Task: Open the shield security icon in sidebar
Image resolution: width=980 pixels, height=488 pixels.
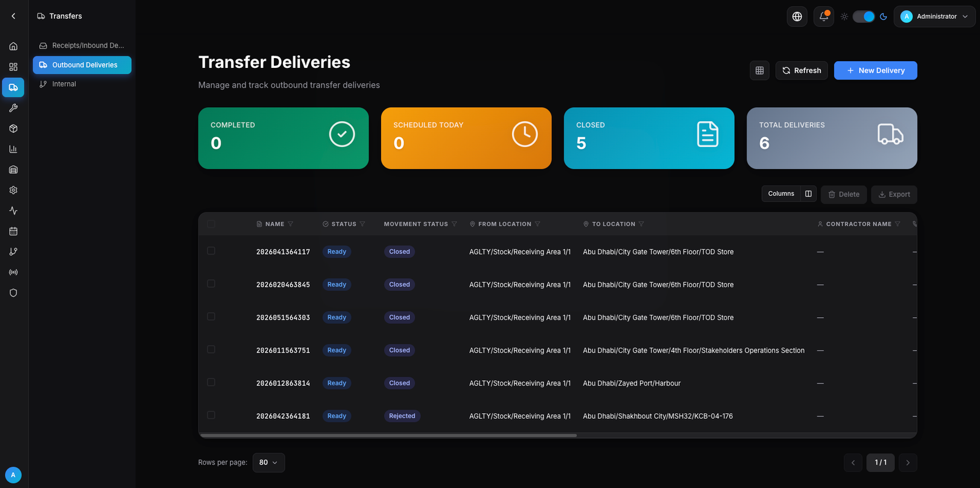Action: [13, 293]
